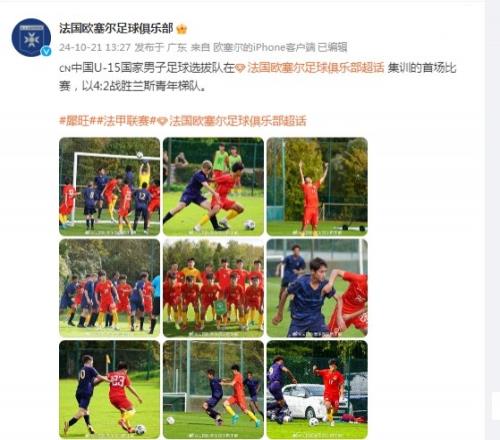Open the bottom-middle duel by fence photo
The image size is (500, 440).
pos(213,389)
